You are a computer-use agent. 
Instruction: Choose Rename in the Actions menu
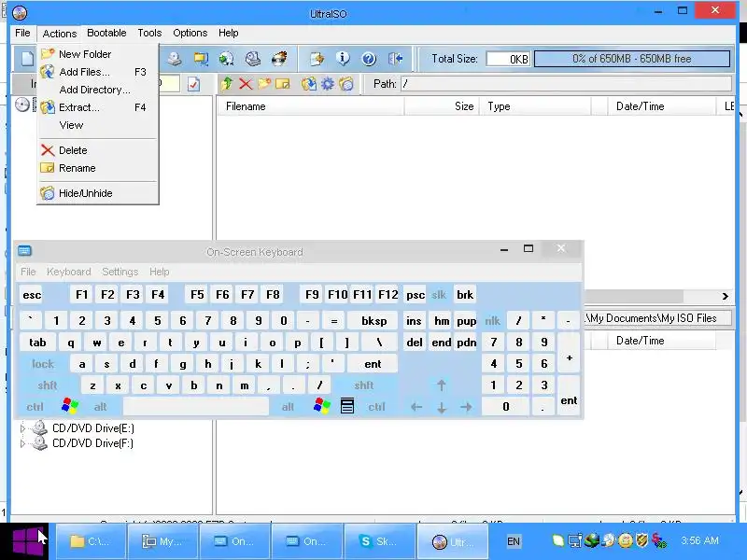click(x=98, y=168)
